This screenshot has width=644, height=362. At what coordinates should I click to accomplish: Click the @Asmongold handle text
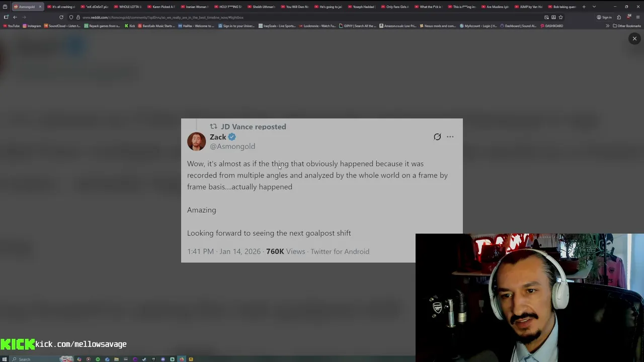click(x=232, y=146)
